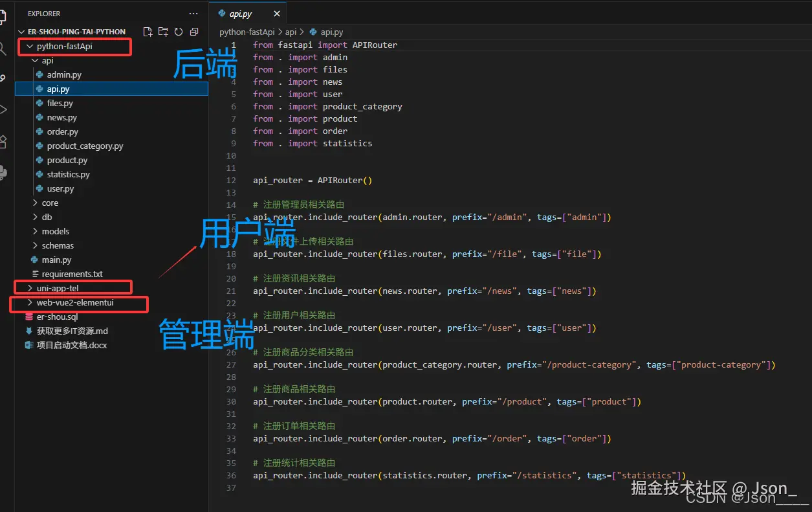
Task: Open the Search view in activity bar
Action: pyautogui.click(x=3, y=48)
